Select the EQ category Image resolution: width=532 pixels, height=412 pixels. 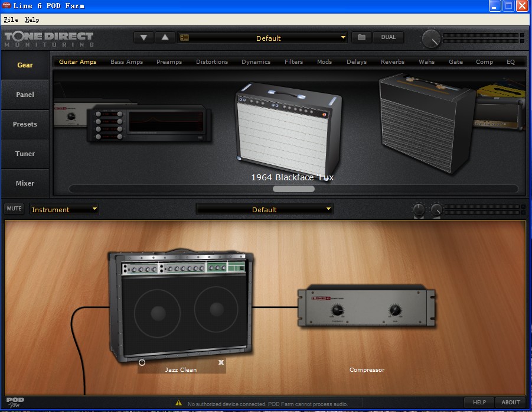(511, 62)
